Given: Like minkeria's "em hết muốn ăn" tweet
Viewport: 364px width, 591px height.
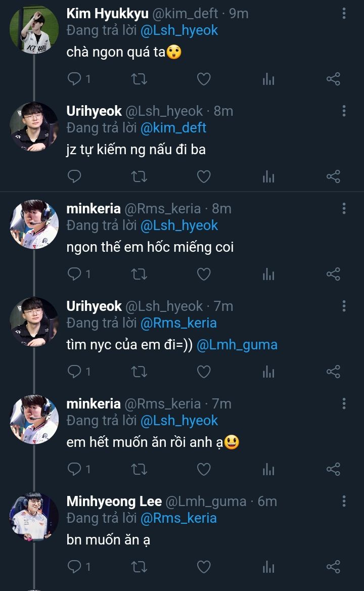Looking at the screenshot, I should pyautogui.click(x=203, y=469).
